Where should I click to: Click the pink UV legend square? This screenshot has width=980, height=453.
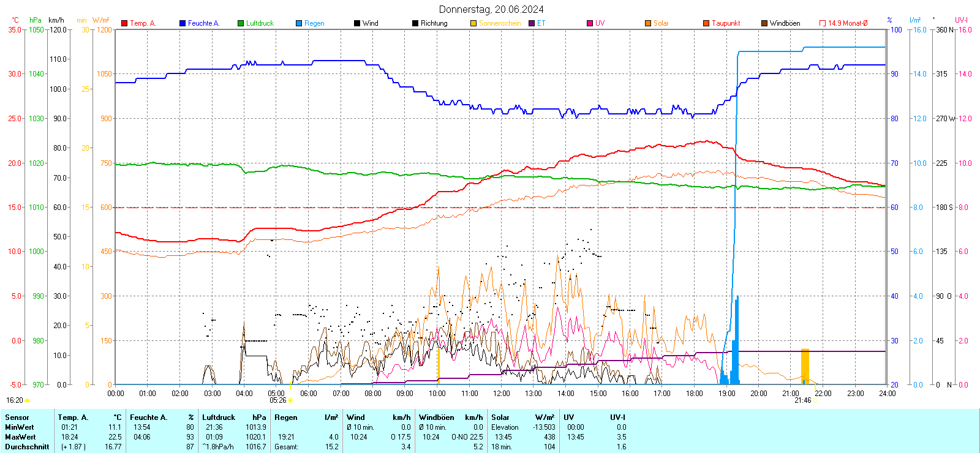click(x=590, y=23)
